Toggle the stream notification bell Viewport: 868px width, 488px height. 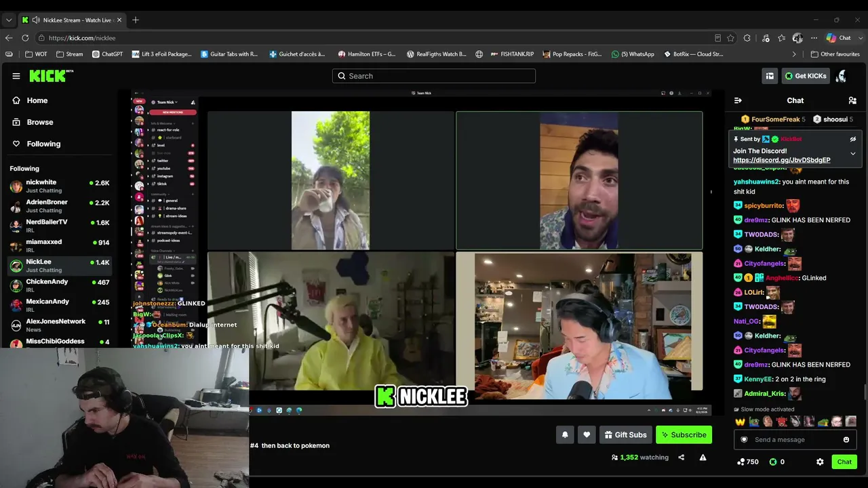tap(565, 435)
